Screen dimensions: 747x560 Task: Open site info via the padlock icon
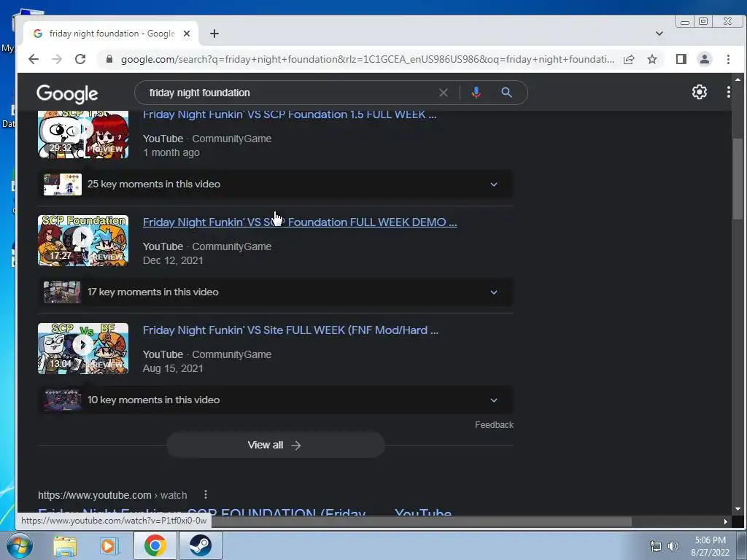pyautogui.click(x=109, y=59)
